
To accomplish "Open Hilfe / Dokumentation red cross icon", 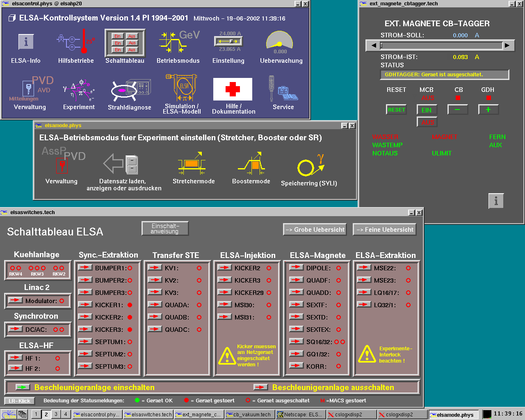I will 233,89.
